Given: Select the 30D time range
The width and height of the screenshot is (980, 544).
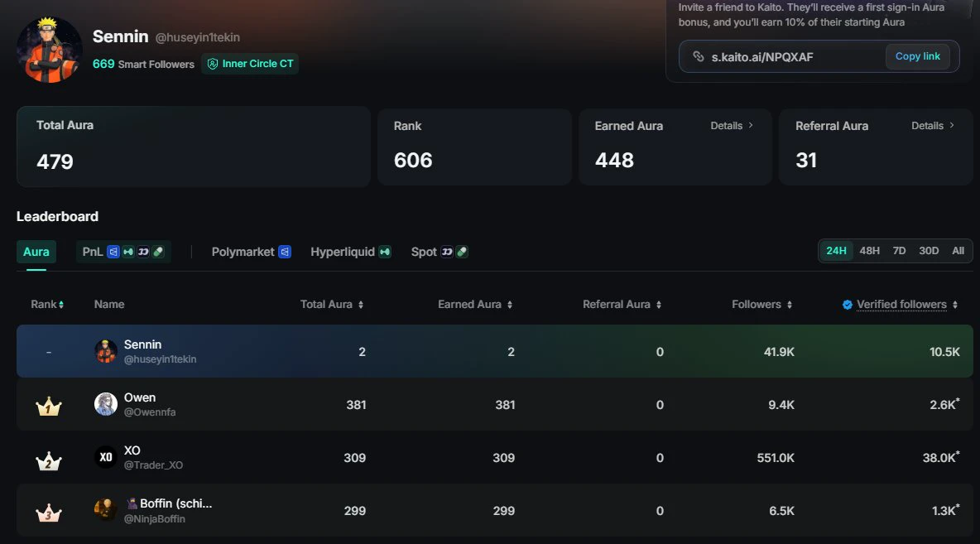Looking at the screenshot, I should 929,251.
